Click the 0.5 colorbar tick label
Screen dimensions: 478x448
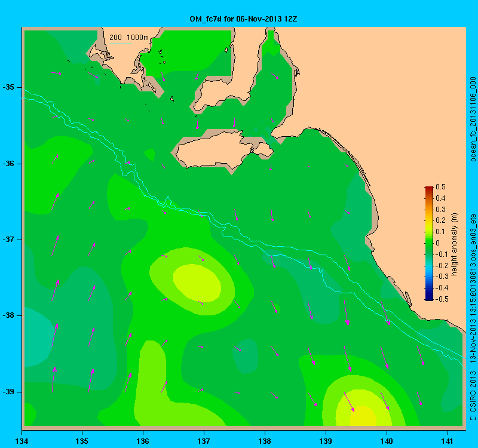[x=440, y=187]
